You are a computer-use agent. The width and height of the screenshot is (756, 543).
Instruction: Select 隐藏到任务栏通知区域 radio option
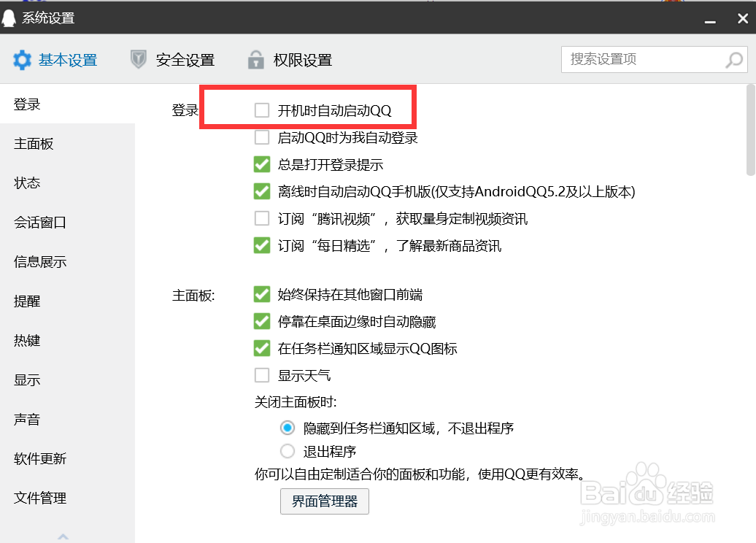pos(288,428)
